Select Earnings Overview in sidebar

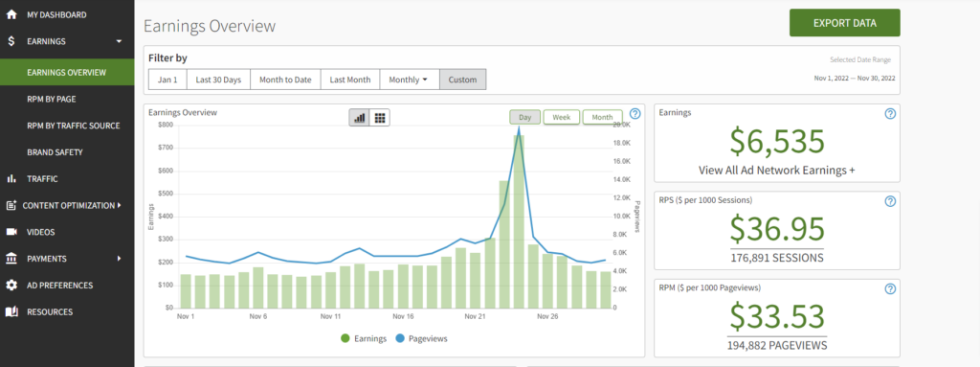click(67, 73)
